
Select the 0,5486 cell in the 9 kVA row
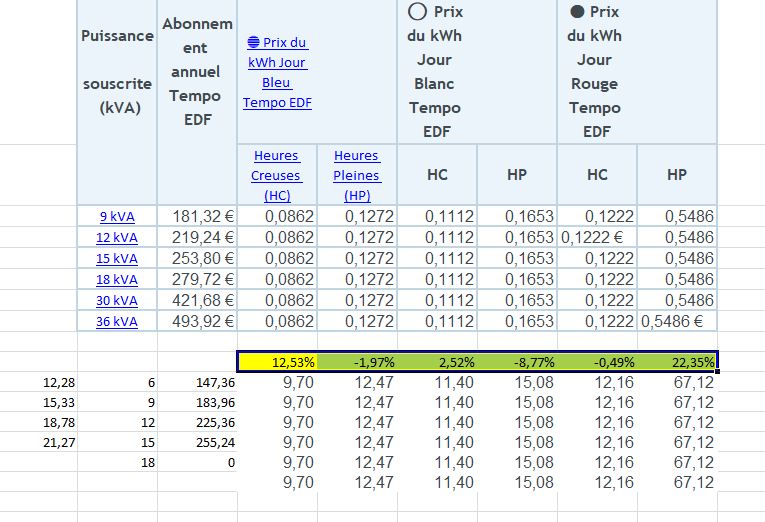(677, 216)
